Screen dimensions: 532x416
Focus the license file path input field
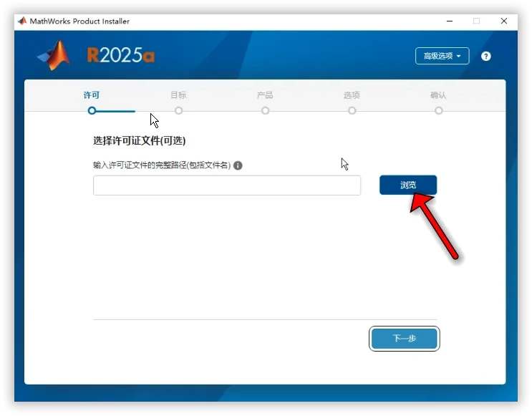[227, 185]
